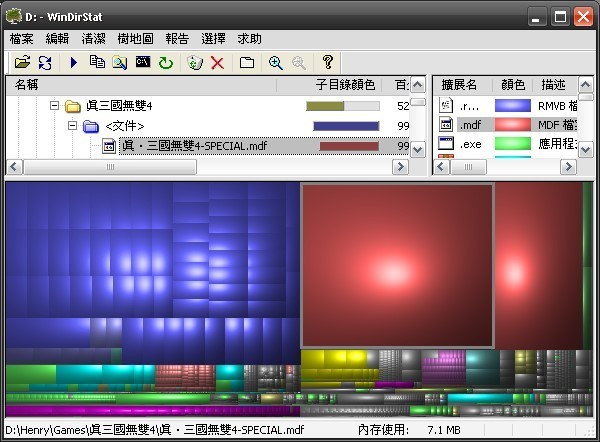Click the tree pane horizontal scrollbar thumb
The height and width of the screenshot is (442, 600).
[x=110, y=167]
